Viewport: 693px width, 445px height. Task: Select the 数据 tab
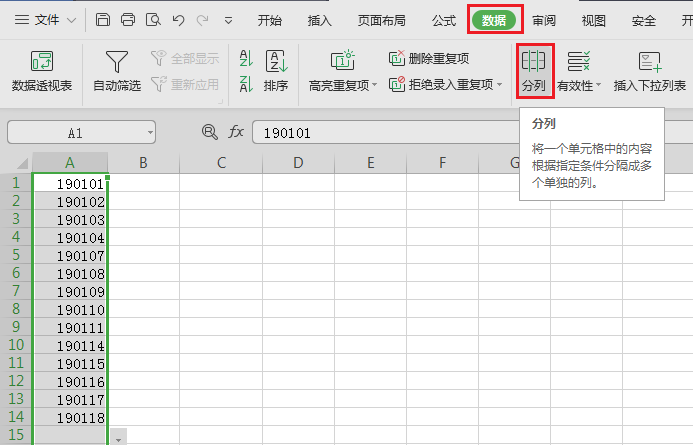point(494,20)
